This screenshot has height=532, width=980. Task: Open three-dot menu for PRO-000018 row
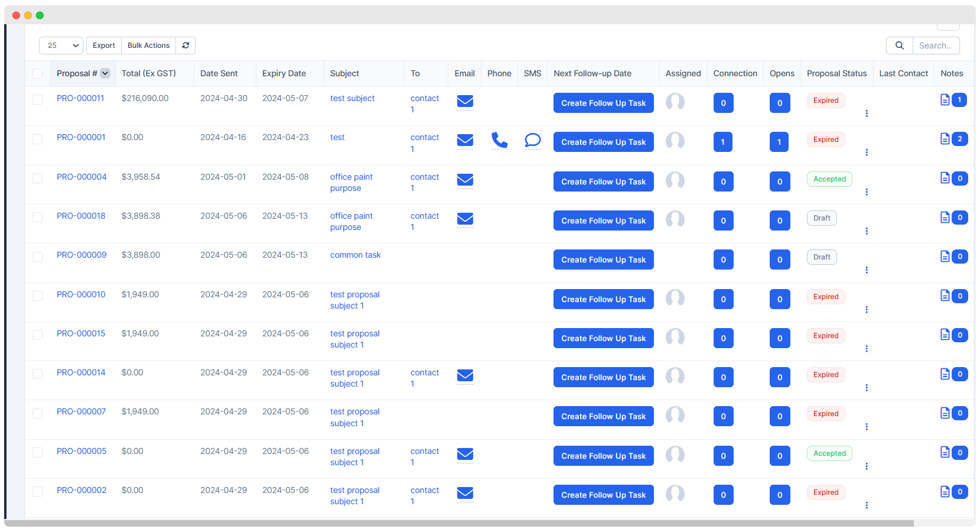[867, 231]
